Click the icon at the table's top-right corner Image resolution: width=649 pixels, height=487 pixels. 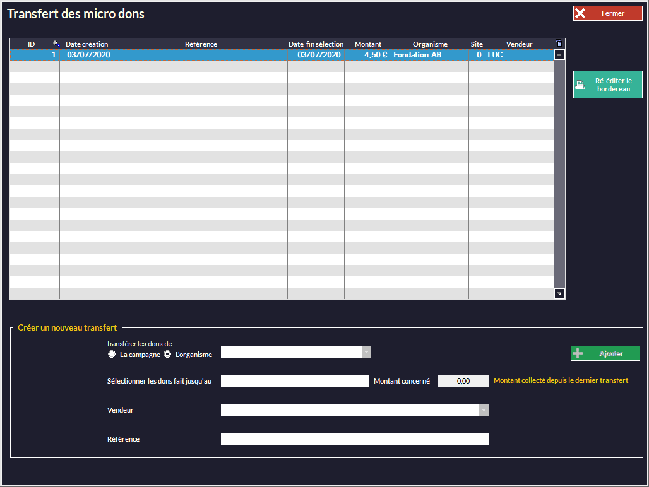(x=559, y=44)
